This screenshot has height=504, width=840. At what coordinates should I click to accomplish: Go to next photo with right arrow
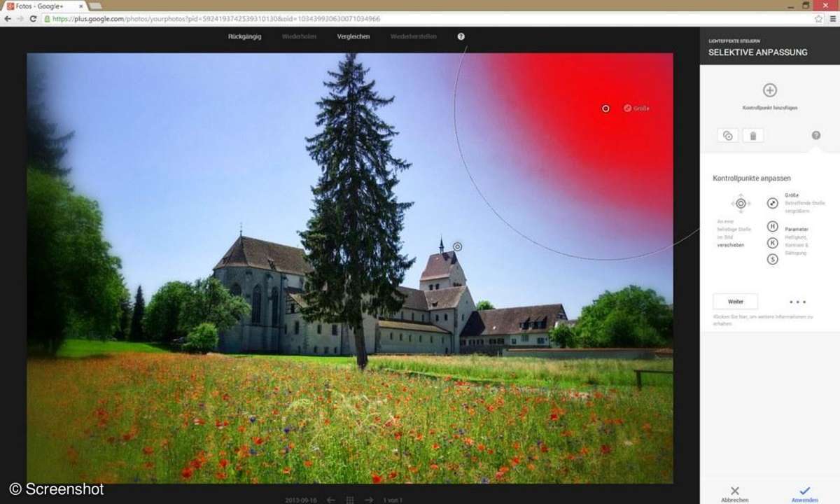369,500
